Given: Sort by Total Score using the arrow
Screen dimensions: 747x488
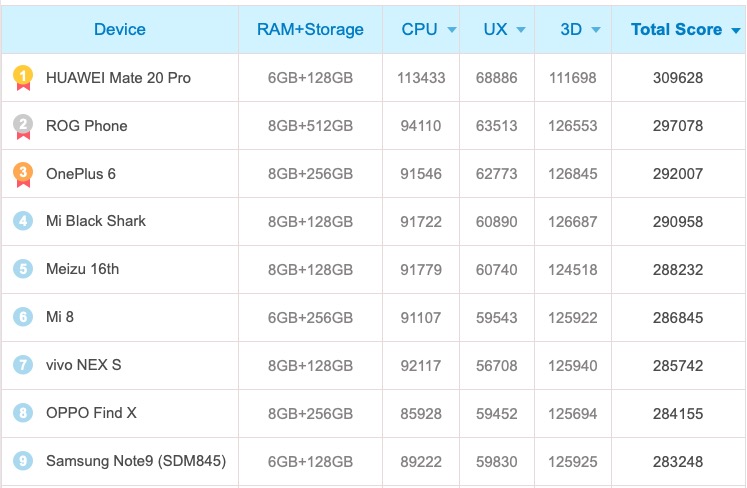Looking at the screenshot, I should click(736, 30).
